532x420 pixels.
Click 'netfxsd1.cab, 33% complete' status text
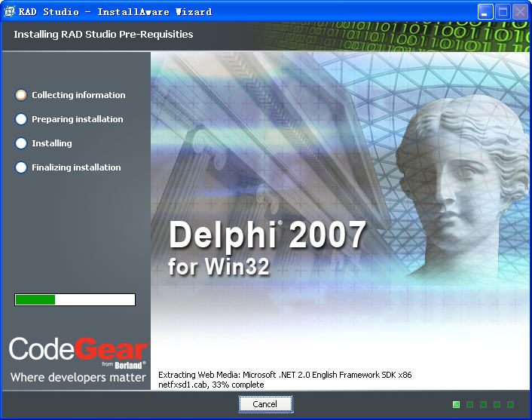click(x=211, y=385)
